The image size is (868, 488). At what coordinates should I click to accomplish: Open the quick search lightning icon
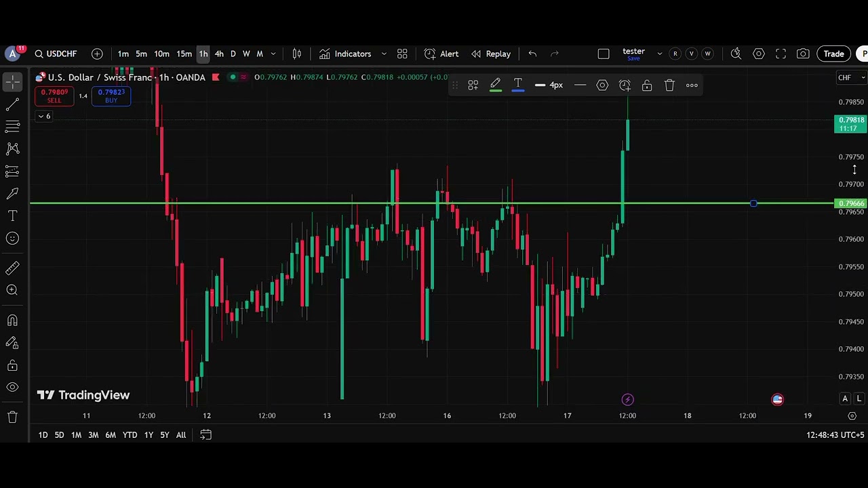coord(736,54)
